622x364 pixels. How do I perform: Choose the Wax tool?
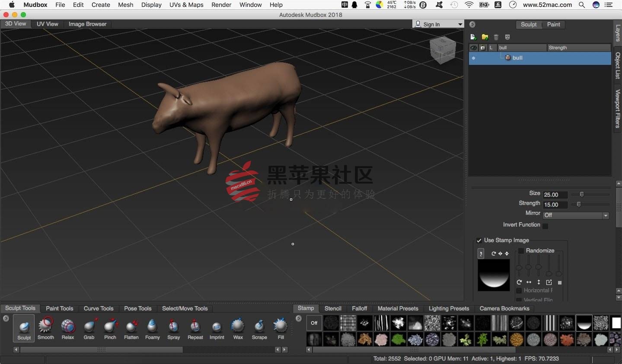click(x=238, y=328)
